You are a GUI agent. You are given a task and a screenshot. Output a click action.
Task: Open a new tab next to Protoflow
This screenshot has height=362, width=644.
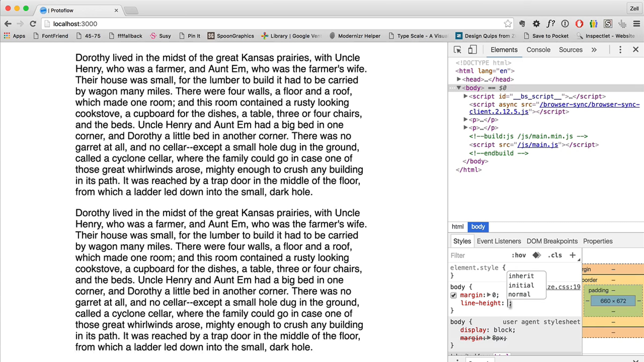tap(131, 11)
